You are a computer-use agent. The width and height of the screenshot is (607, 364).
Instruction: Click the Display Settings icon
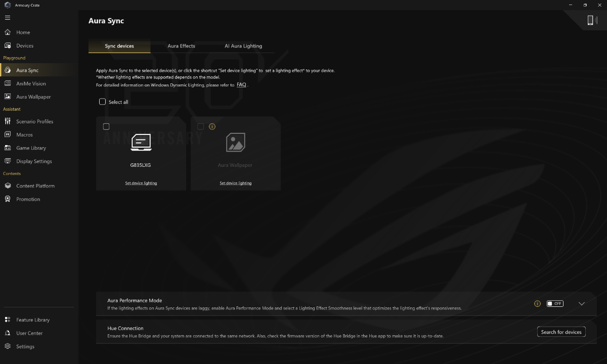[x=8, y=161]
